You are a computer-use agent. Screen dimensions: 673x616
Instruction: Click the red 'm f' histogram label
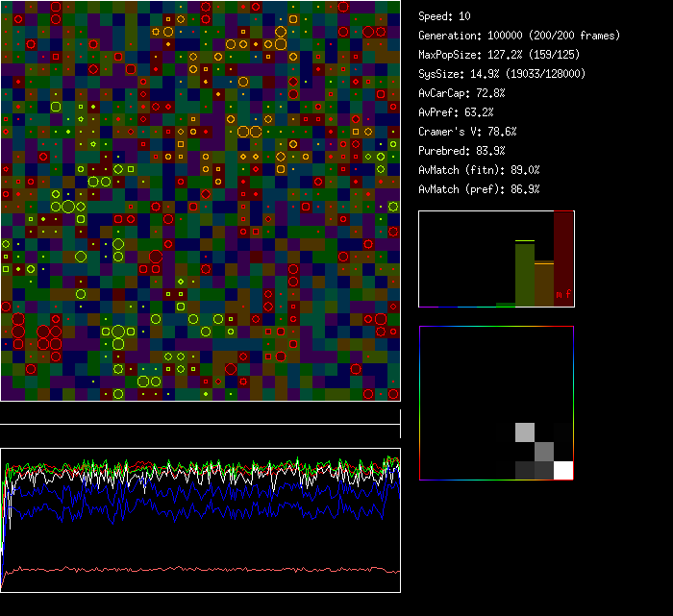(563, 293)
